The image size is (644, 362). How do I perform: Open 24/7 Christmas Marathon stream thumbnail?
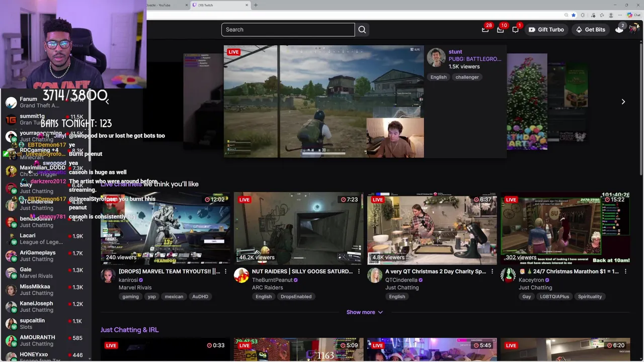(x=565, y=228)
